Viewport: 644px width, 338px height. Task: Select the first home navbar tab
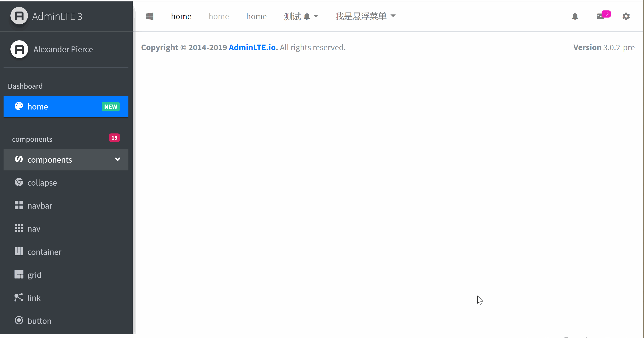click(181, 16)
